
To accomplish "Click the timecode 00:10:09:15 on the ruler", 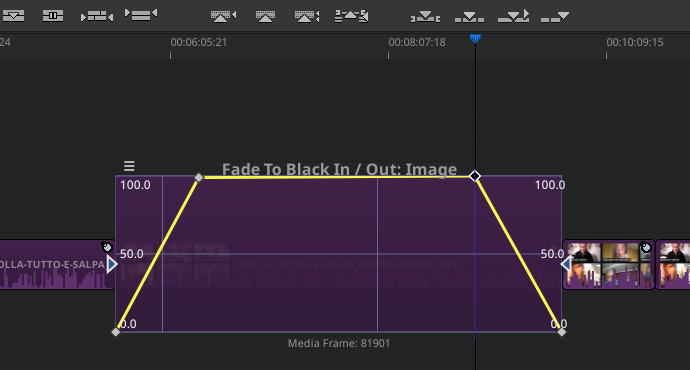I will click(x=635, y=42).
